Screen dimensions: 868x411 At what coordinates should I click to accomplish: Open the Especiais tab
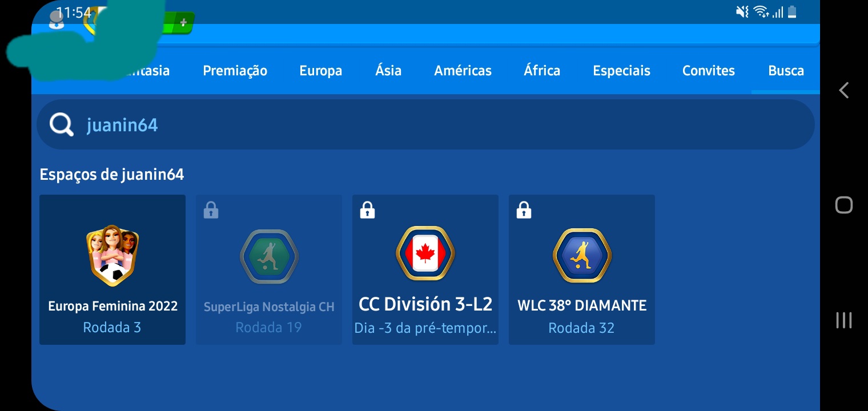[x=621, y=71]
